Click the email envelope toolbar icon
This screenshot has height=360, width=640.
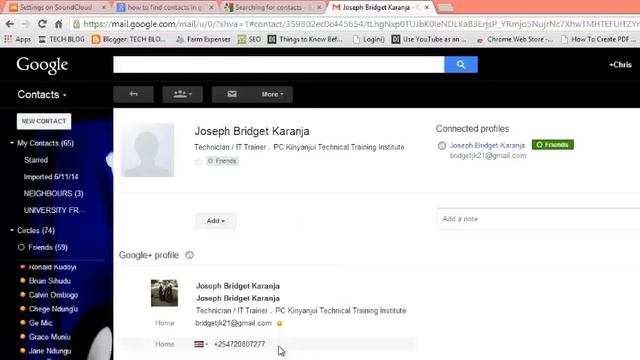232,94
